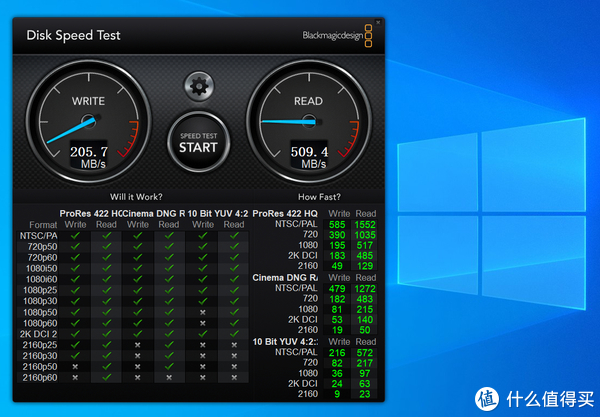
Task: Click the WRITE gauge dial
Action: [x=88, y=122]
